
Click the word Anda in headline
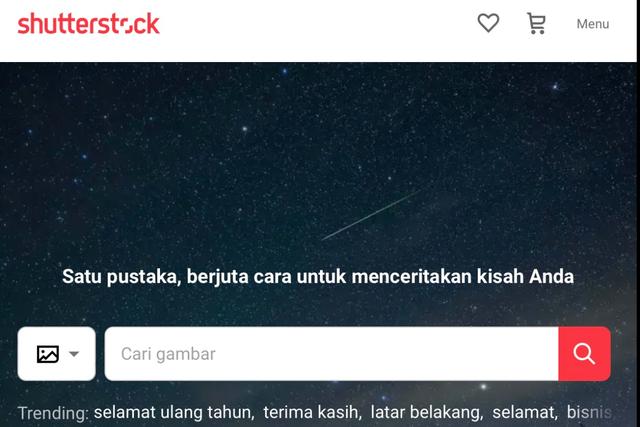551,276
